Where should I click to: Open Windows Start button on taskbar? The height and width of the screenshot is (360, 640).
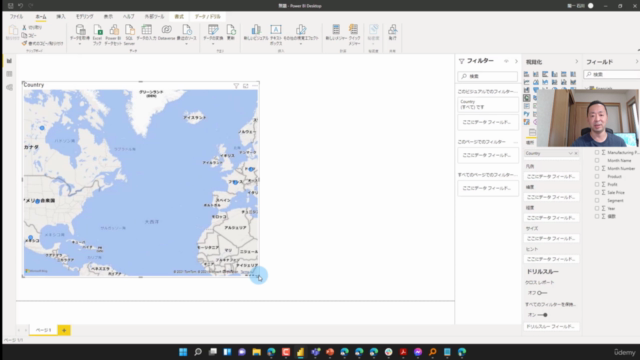point(183,352)
